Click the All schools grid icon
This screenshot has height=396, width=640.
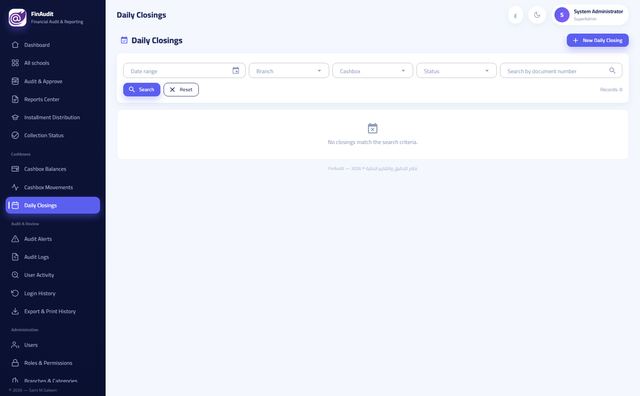(x=15, y=63)
